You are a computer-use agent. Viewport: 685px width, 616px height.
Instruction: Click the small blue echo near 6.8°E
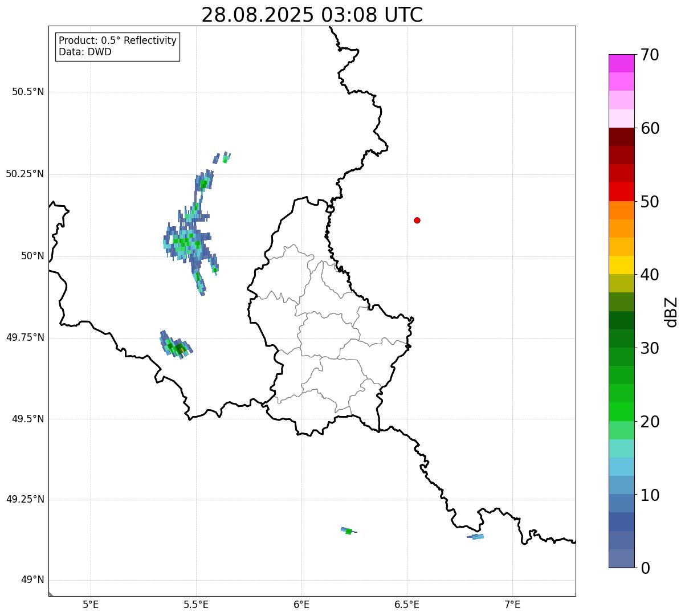tap(475, 536)
